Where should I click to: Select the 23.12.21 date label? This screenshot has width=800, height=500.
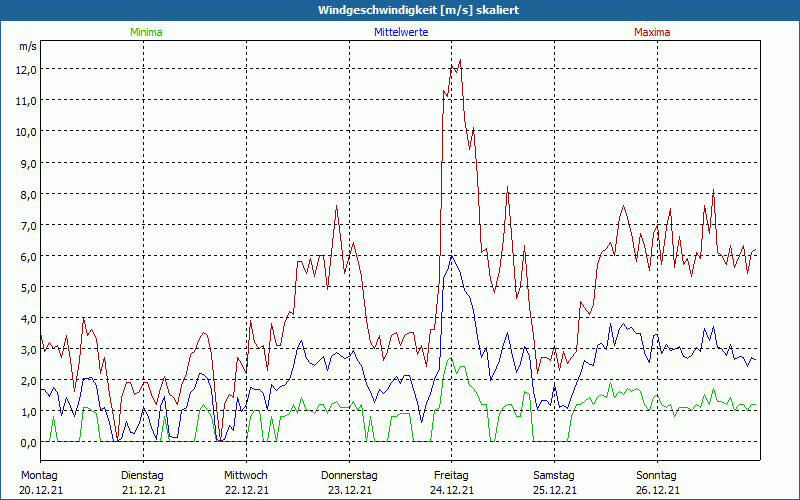point(348,490)
